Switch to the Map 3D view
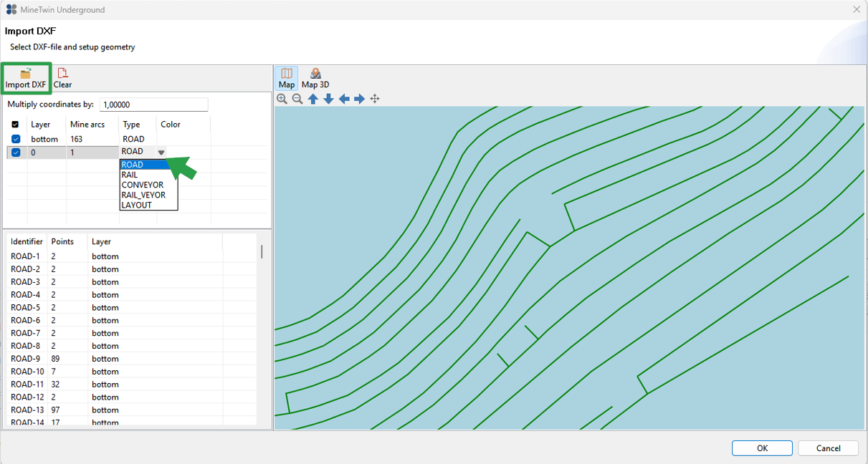Screen dimensions: 868x464 pyautogui.click(x=315, y=79)
